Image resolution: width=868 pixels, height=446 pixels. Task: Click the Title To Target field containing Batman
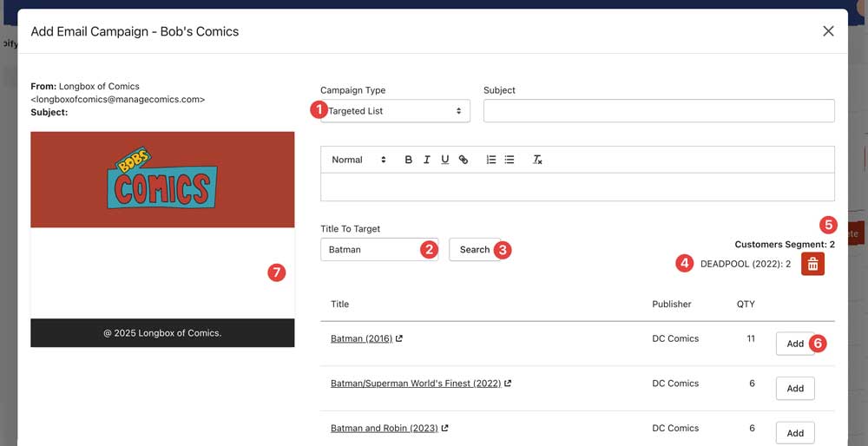[379, 250]
